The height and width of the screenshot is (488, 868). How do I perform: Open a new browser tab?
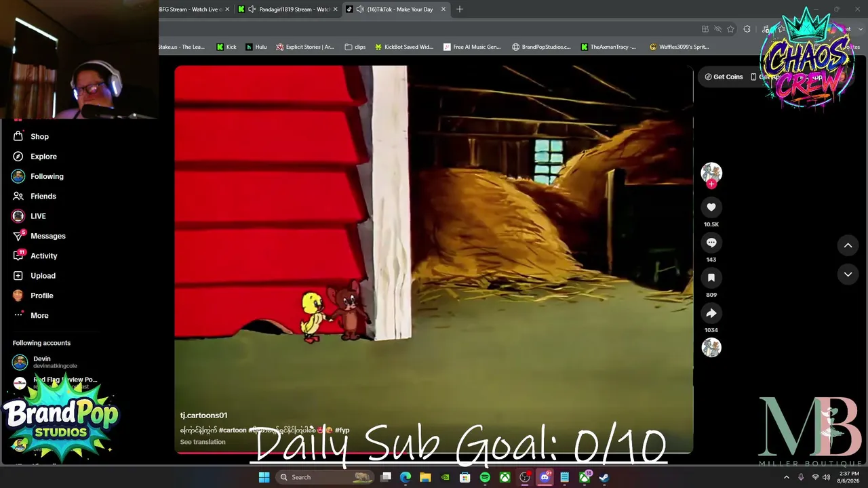tap(460, 9)
